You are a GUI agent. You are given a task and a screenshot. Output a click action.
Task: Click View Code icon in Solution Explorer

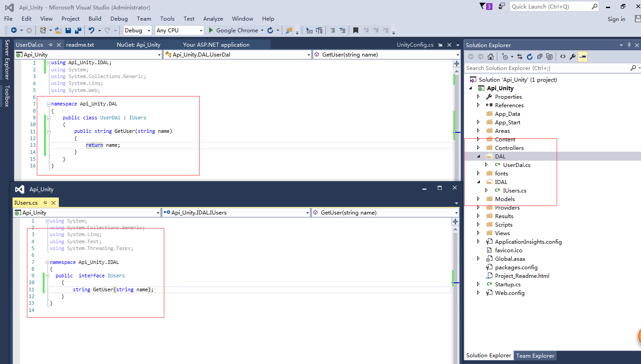563,57
